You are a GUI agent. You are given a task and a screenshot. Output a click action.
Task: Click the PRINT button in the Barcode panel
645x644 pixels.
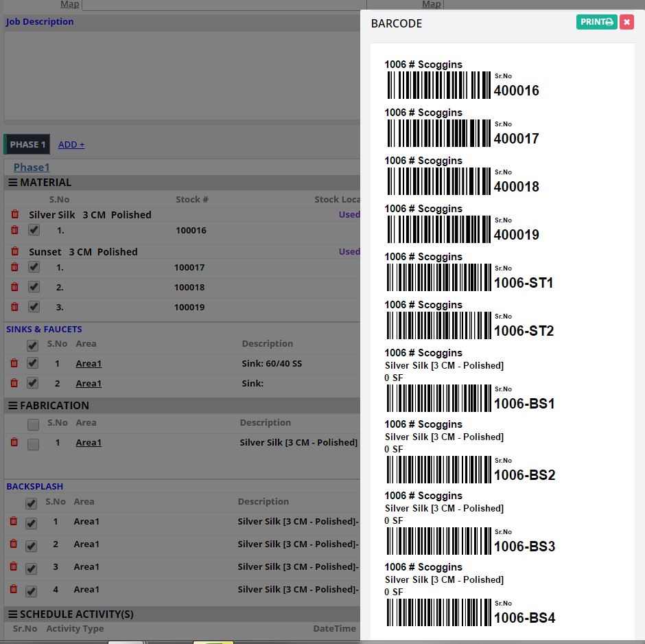[596, 22]
